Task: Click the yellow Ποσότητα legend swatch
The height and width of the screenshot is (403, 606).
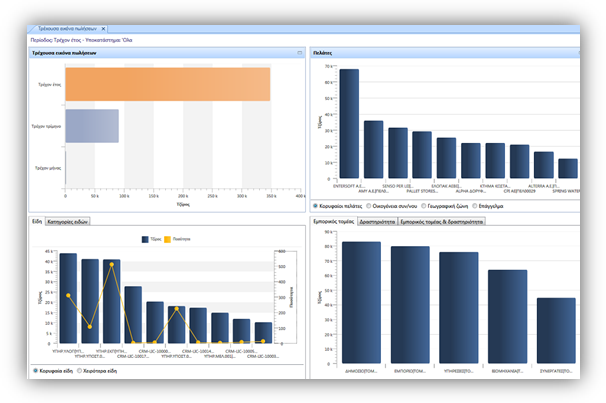Action: [x=167, y=240]
